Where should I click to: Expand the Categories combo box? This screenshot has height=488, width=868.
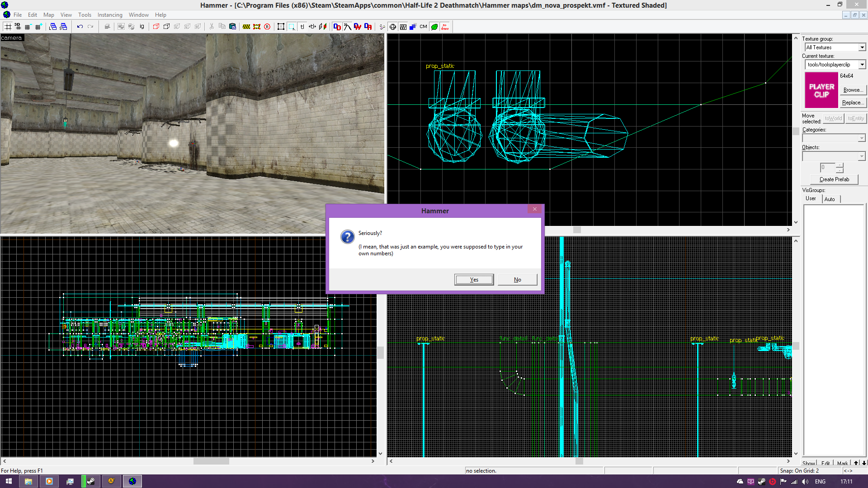pyautogui.click(x=861, y=138)
